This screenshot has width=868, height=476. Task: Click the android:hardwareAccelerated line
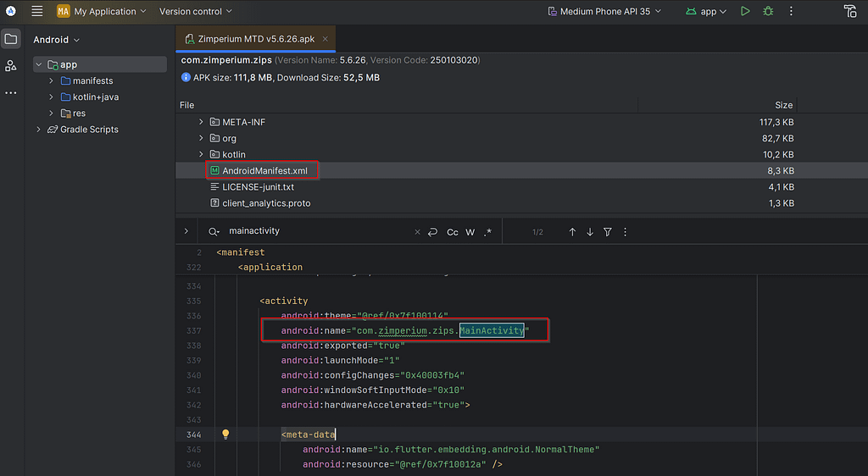376,405
